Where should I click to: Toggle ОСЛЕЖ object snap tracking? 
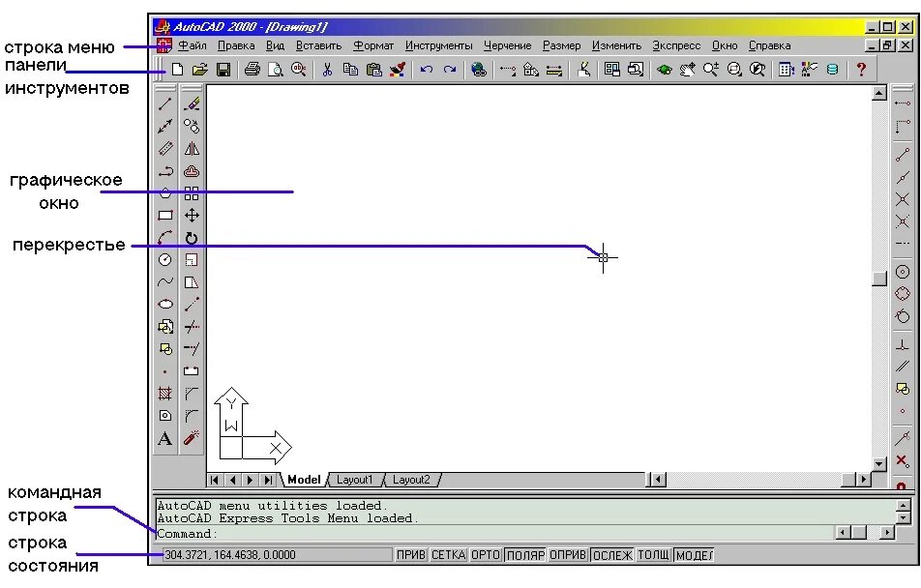612,555
